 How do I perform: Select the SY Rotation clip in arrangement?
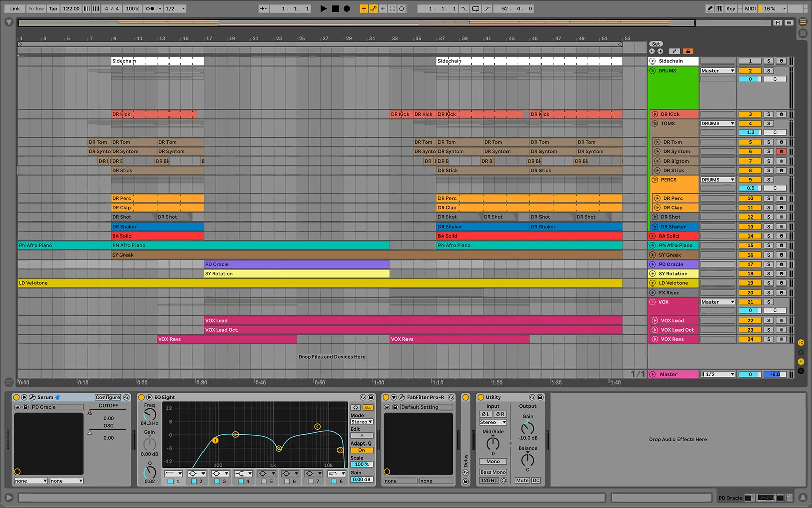(x=297, y=273)
